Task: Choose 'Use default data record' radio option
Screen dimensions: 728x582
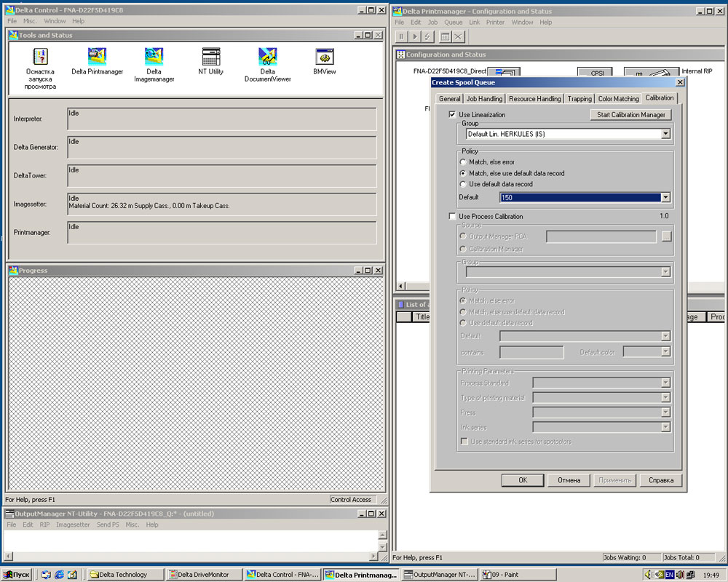Action: pos(463,184)
